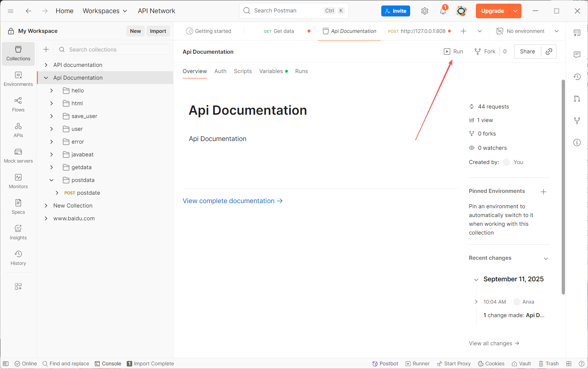This screenshot has width=588, height=369.
Task: Open the comments icon on right sidebar
Action: coord(577,55)
